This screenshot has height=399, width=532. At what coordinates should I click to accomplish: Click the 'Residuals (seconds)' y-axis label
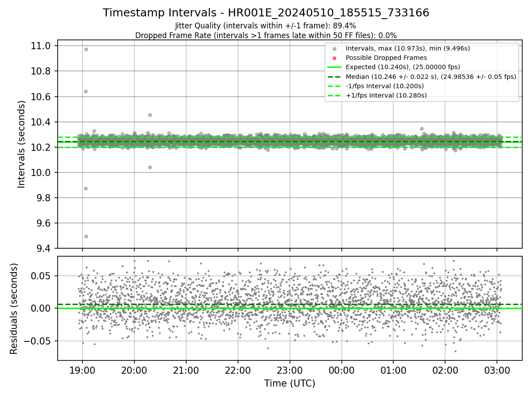[x=14, y=309]
